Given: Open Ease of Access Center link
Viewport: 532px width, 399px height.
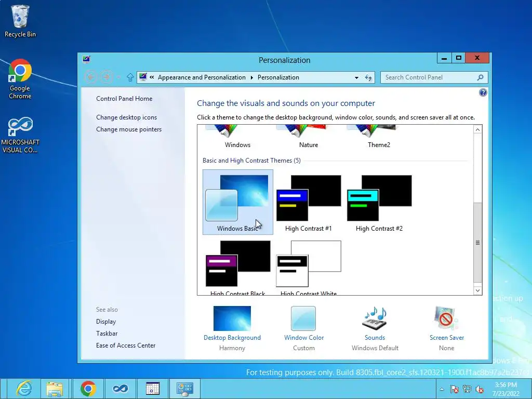Looking at the screenshot, I should coord(126,345).
